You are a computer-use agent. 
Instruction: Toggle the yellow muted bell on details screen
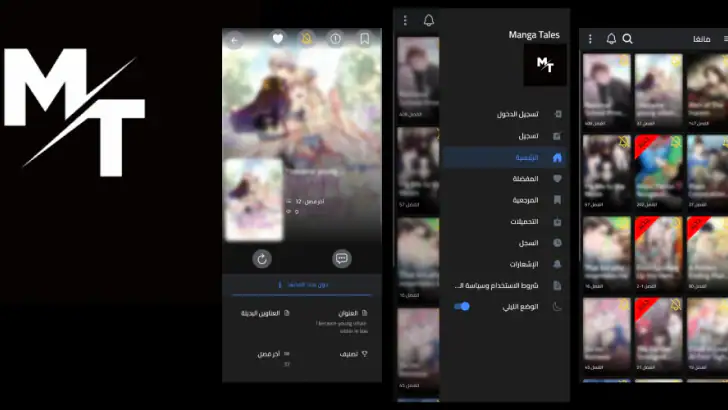[x=306, y=39]
